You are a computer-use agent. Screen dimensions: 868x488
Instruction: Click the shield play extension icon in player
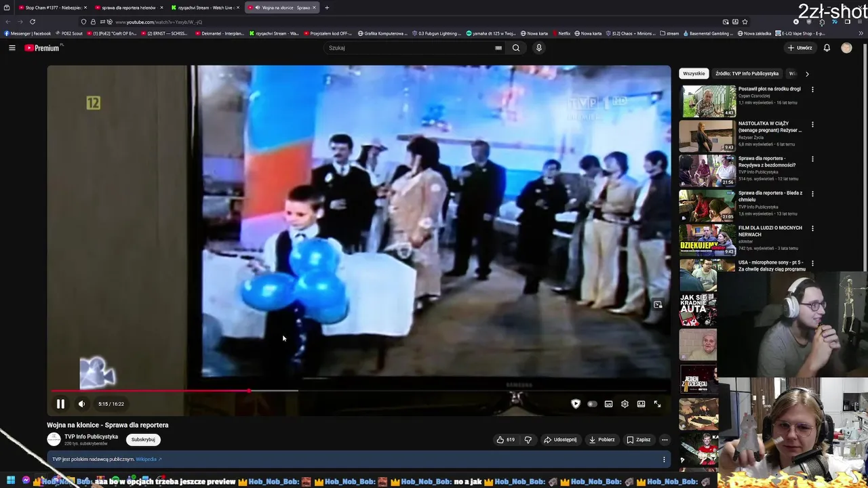coord(576,404)
